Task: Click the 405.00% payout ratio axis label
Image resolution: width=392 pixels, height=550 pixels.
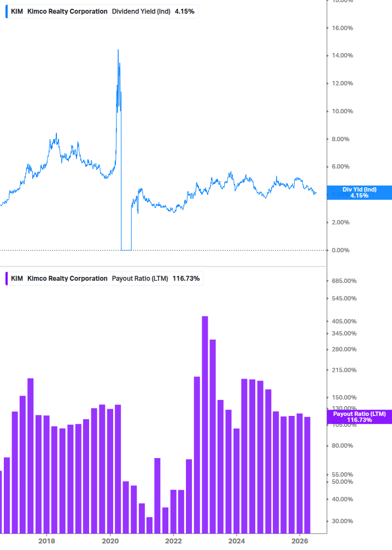Action: [x=344, y=321]
